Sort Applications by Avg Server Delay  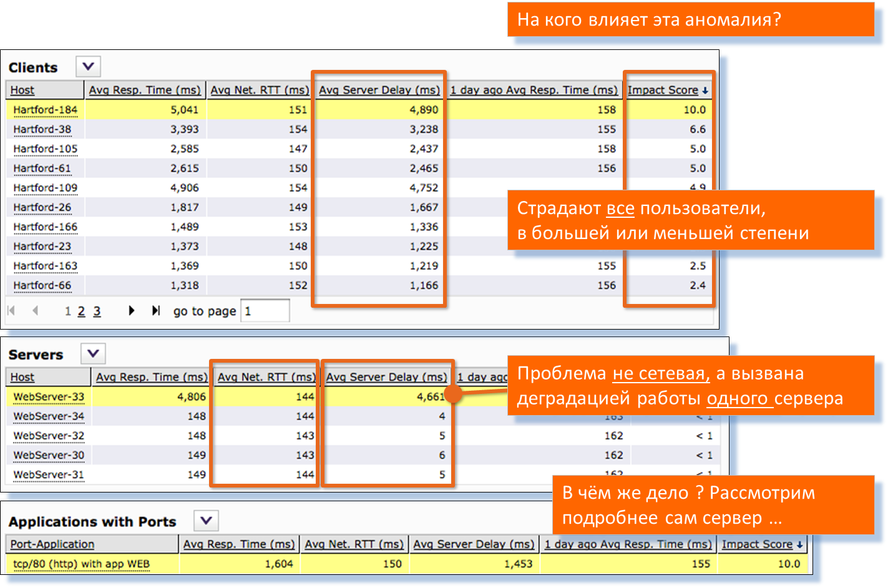tap(474, 544)
